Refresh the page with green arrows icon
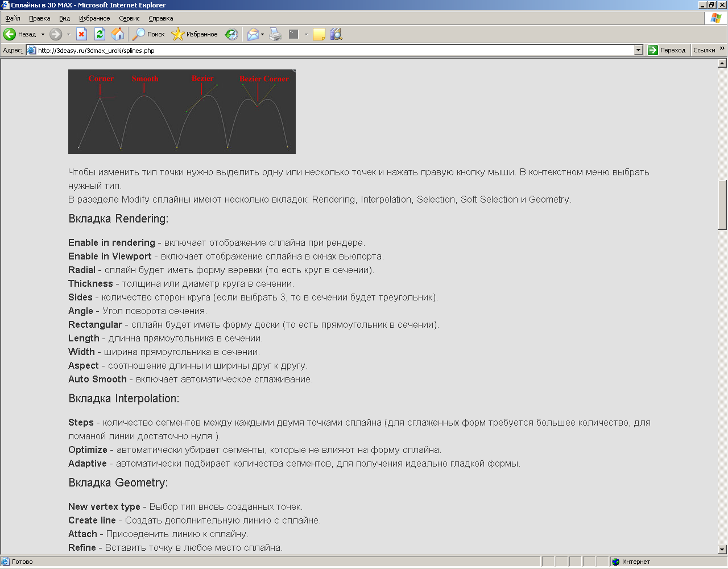Viewport: 728px width, 569px height. click(x=100, y=34)
